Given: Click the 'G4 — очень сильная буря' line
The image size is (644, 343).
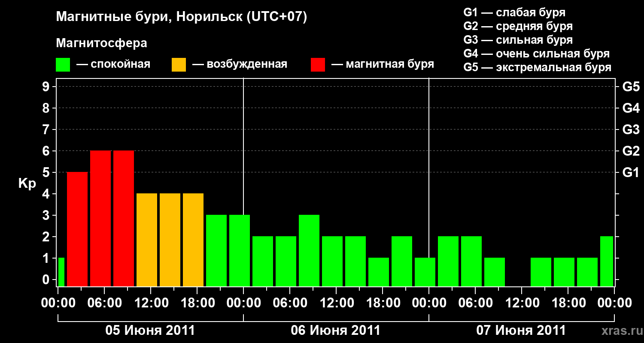Looking at the screenshot, I should point(537,54).
